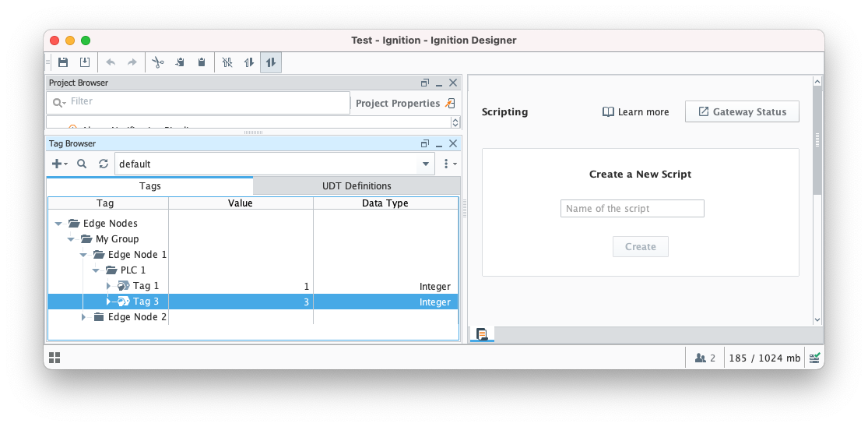Click the script workspace tab icon
Viewport: 868px width, 427px height.
482,334
